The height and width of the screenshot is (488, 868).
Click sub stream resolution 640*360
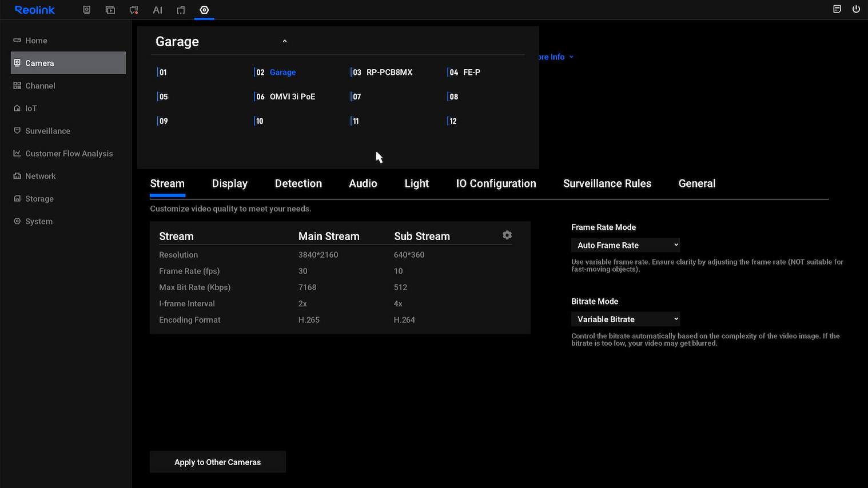pos(409,255)
